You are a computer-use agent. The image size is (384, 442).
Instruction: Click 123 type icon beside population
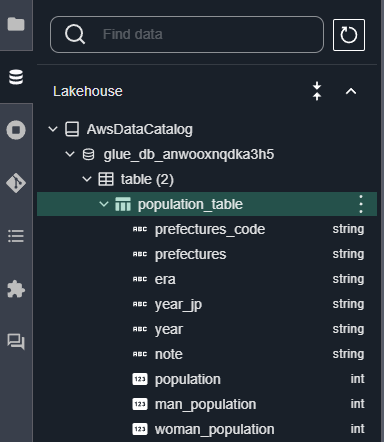click(140, 379)
